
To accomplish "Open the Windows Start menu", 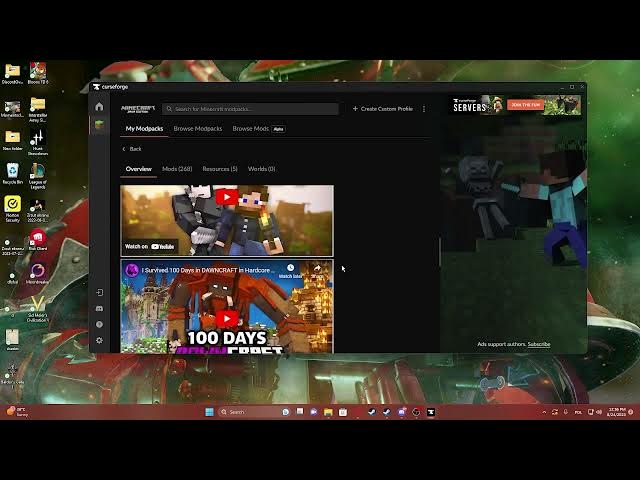I will point(209,411).
